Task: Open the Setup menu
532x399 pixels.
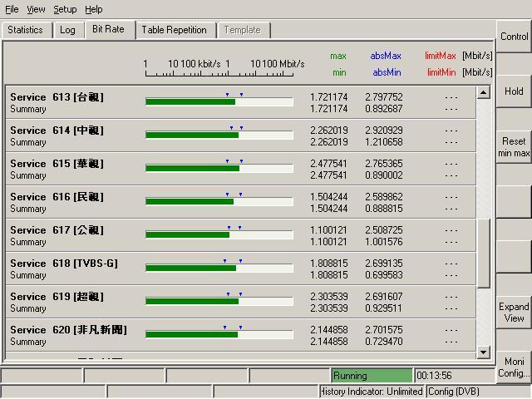Action: click(65, 9)
